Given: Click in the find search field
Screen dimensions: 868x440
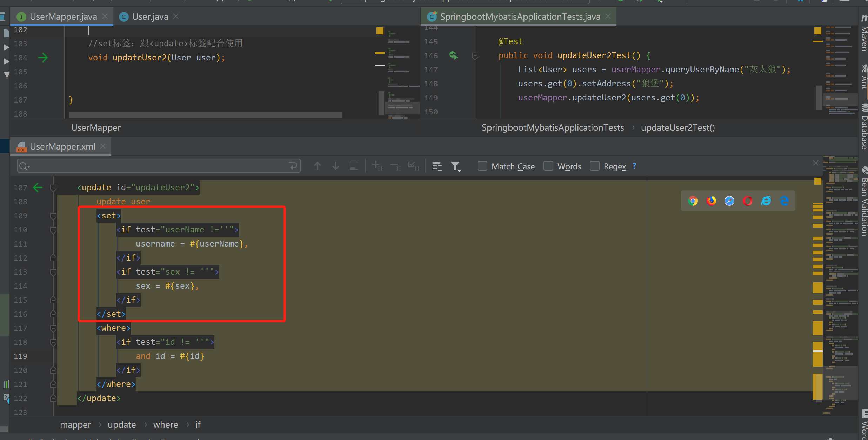Looking at the screenshot, I should [x=158, y=166].
